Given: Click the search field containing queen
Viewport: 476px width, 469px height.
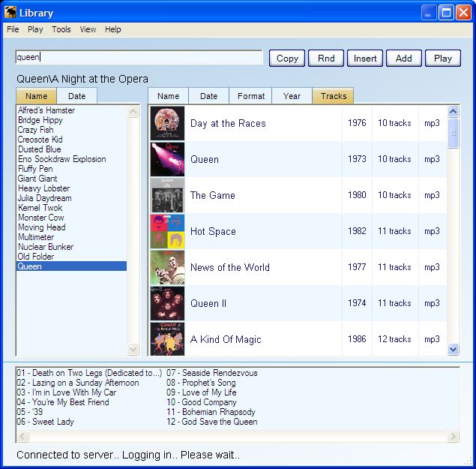Looking at the screenshot, I should point(139,58).
